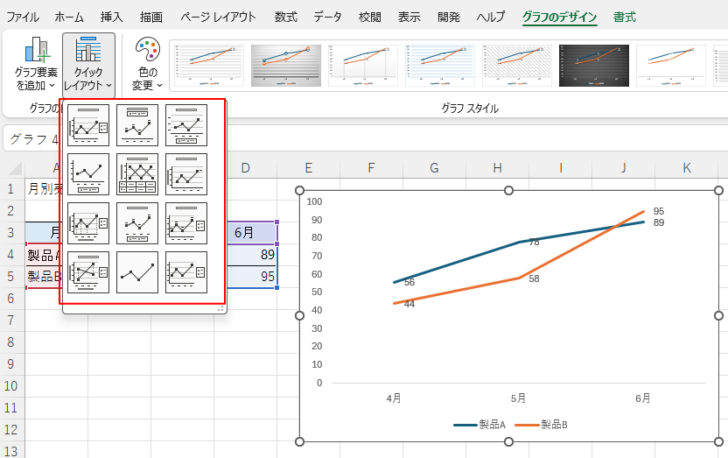This screenshot has width=728, height=458.
Task: Click the 製品A legend entry
Action: pos(479,425)
